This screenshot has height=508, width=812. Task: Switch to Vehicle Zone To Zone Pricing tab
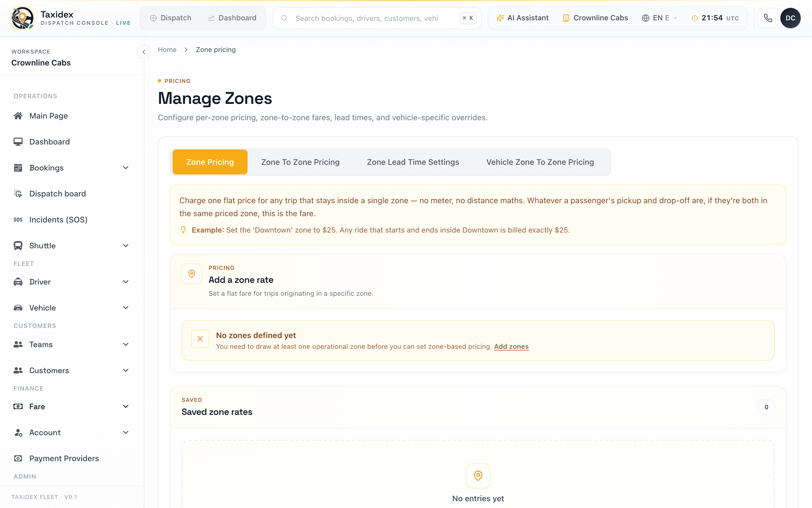[540, 162]
